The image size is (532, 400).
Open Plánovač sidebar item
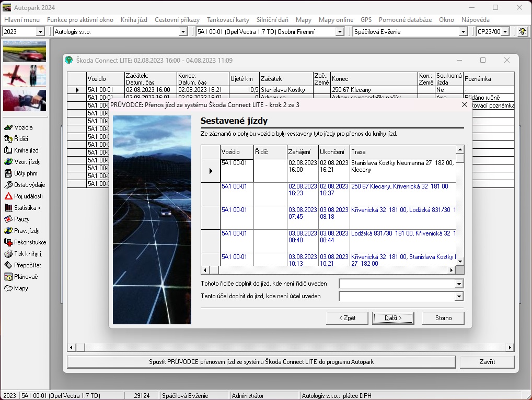21,277
